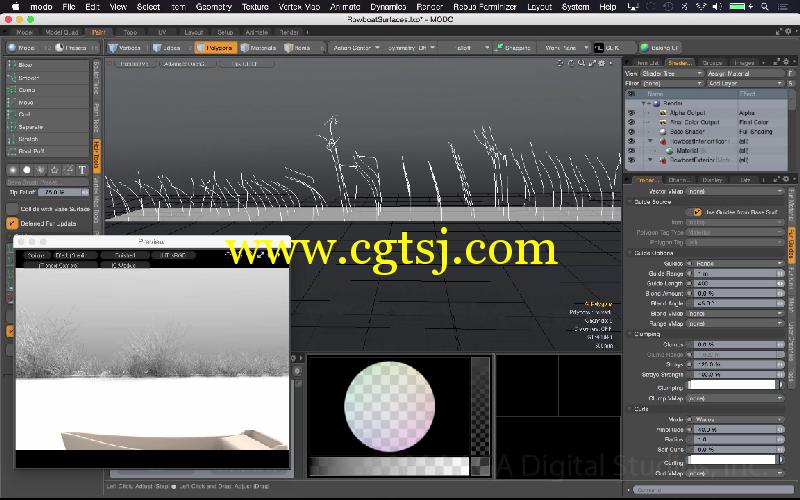Open macOS Spotlight search icon

[x=765, y=7]
